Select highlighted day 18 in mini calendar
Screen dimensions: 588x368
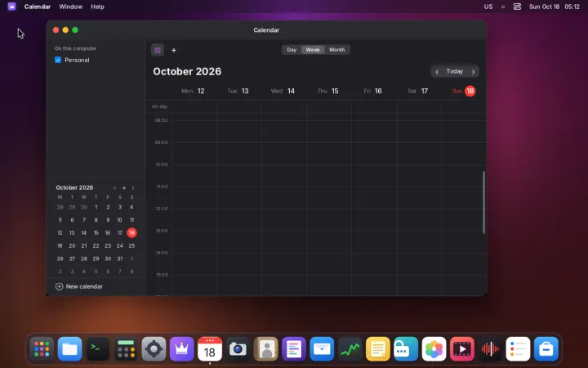(x=131, y=233)
